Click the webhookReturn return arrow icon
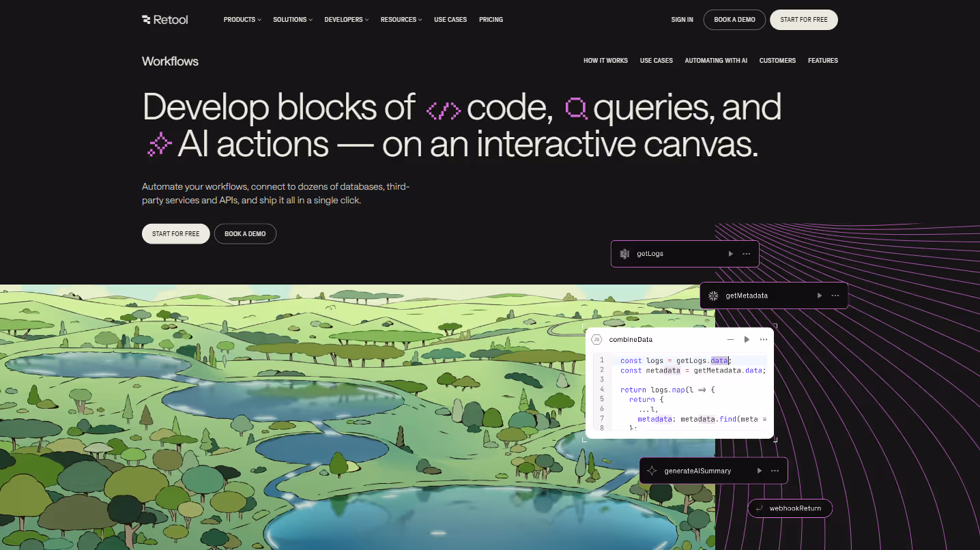 point(760,508)
